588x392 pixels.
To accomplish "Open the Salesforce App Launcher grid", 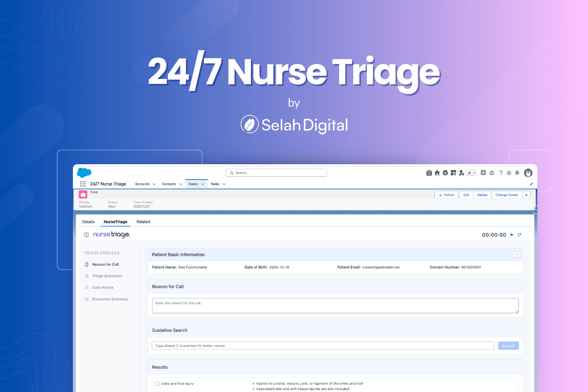I will [x=83, y=184].
